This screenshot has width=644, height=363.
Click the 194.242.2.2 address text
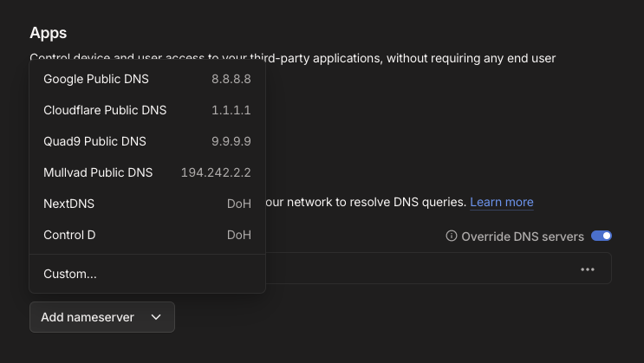coord(216,172)
